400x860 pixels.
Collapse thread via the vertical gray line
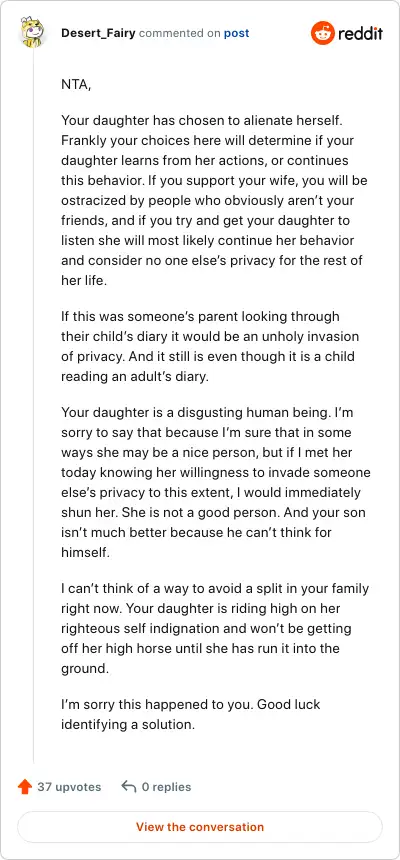click(33, 406)
